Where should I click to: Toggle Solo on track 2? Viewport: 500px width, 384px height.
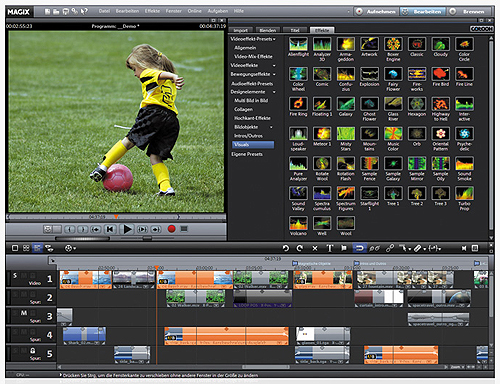pyautogui.click(x=15, y=294)
